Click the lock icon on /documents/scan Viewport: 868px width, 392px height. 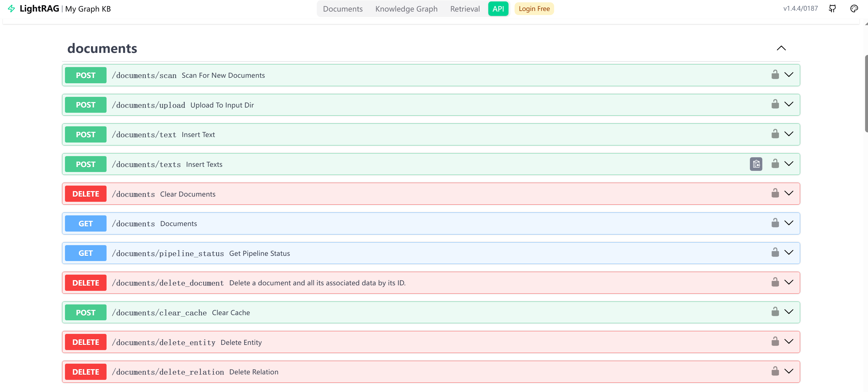775,75
